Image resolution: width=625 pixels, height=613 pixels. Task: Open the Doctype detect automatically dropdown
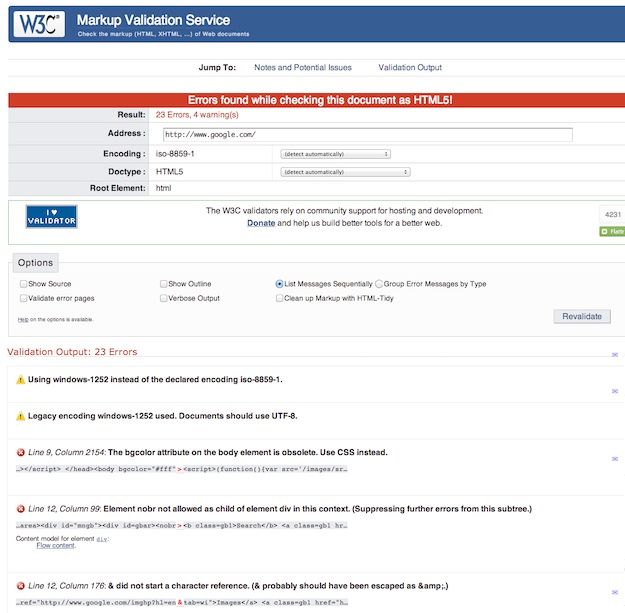[345, 172]
